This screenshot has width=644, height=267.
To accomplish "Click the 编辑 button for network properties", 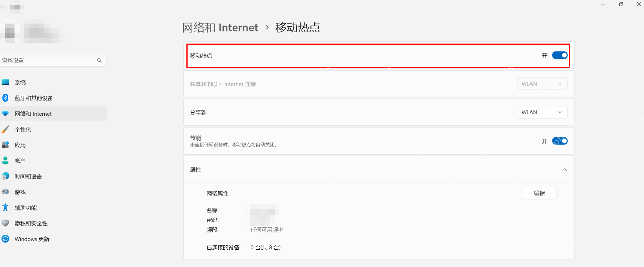I will point(539,193).
